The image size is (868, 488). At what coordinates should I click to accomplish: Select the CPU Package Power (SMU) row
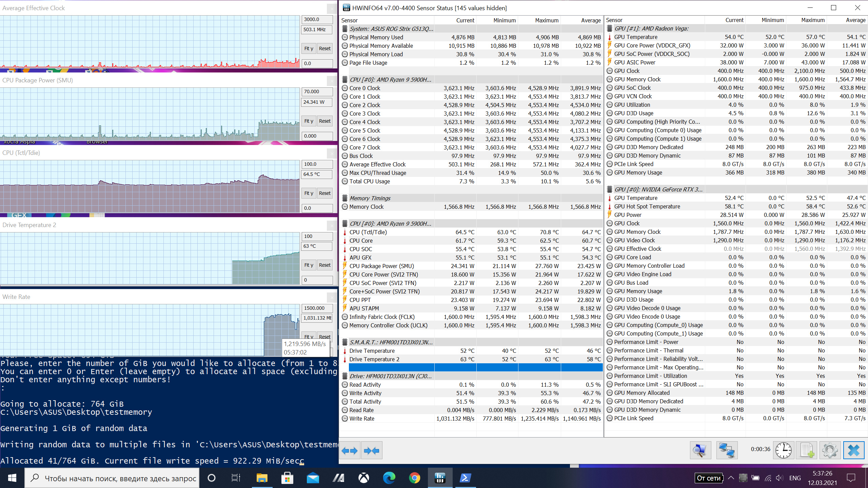click(471, 266)
